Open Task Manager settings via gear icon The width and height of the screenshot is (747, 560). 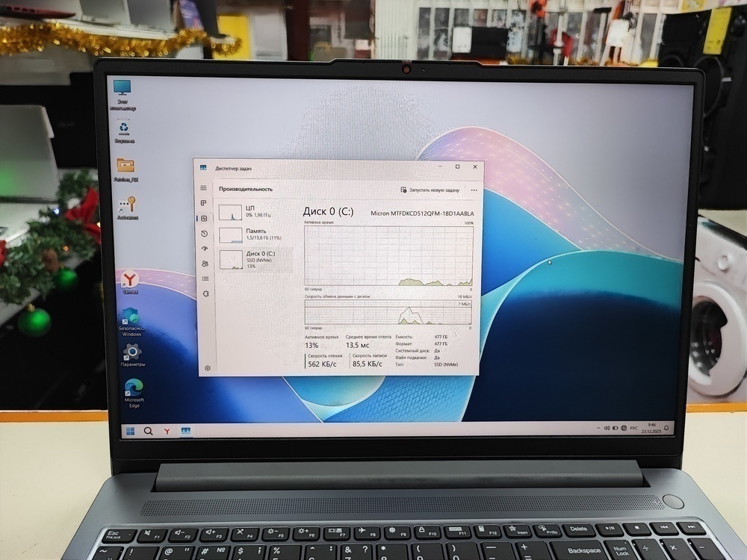(x=207, y=367)
